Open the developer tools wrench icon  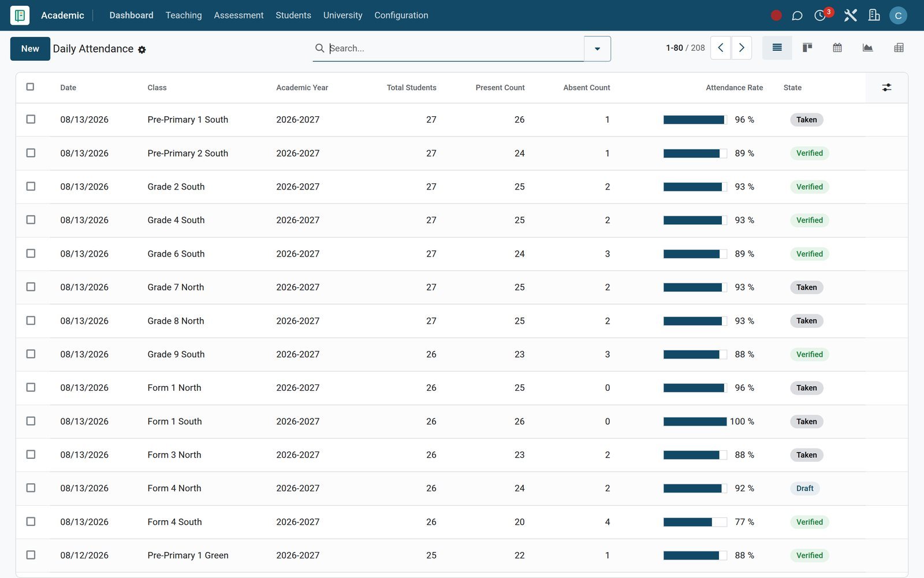click(850, 16)
